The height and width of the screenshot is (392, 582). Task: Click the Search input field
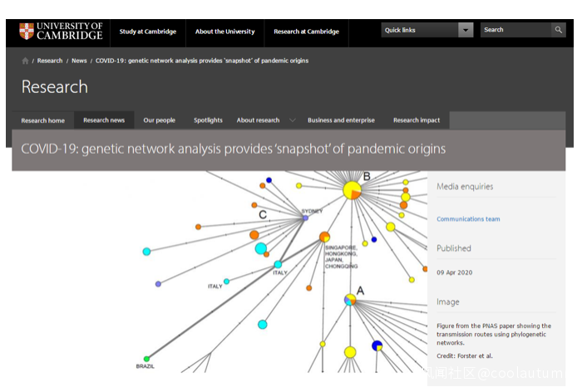coord(514,30)
